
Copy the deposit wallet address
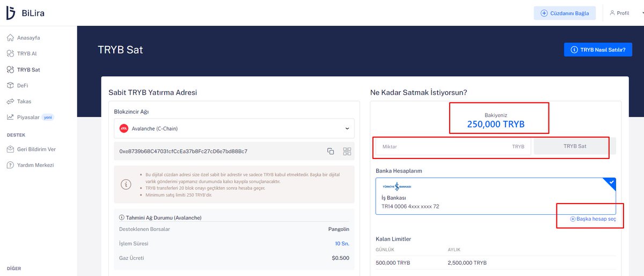331,151
